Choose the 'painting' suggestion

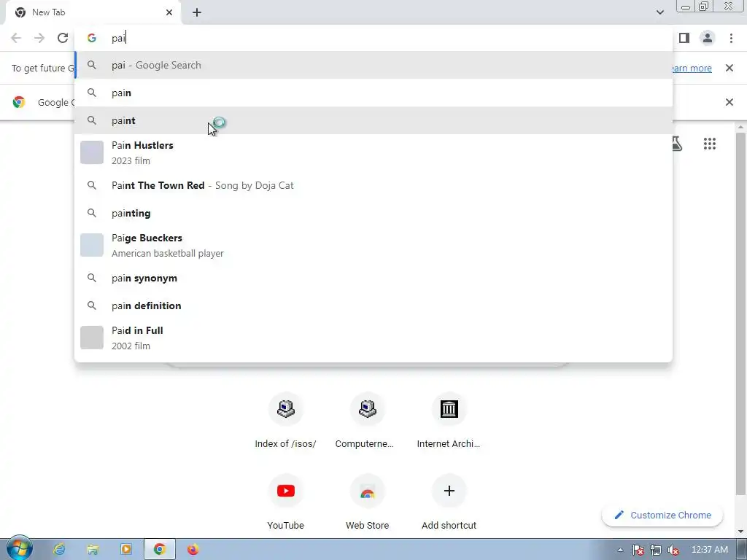(x=373, y=213)
